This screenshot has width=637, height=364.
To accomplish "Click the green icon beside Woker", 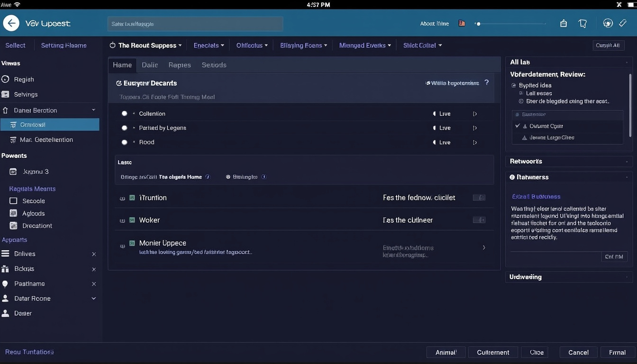I will click(132, 220).
